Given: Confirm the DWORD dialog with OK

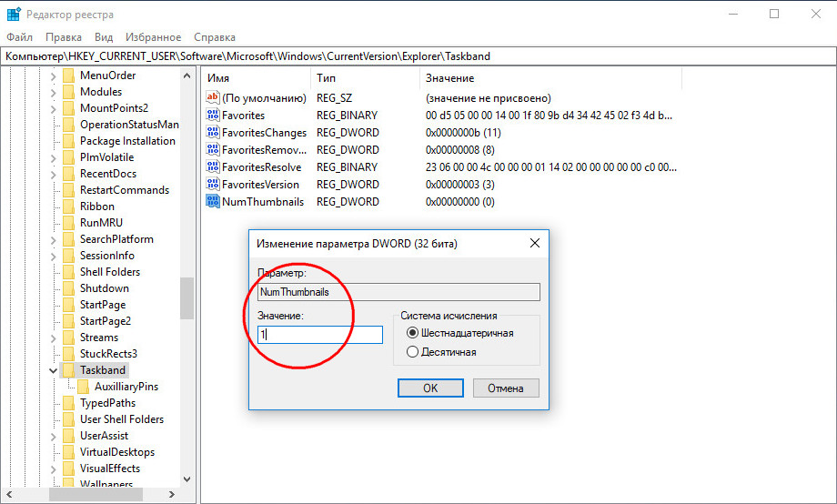Looking at the screenshot, I should (430, 388).
